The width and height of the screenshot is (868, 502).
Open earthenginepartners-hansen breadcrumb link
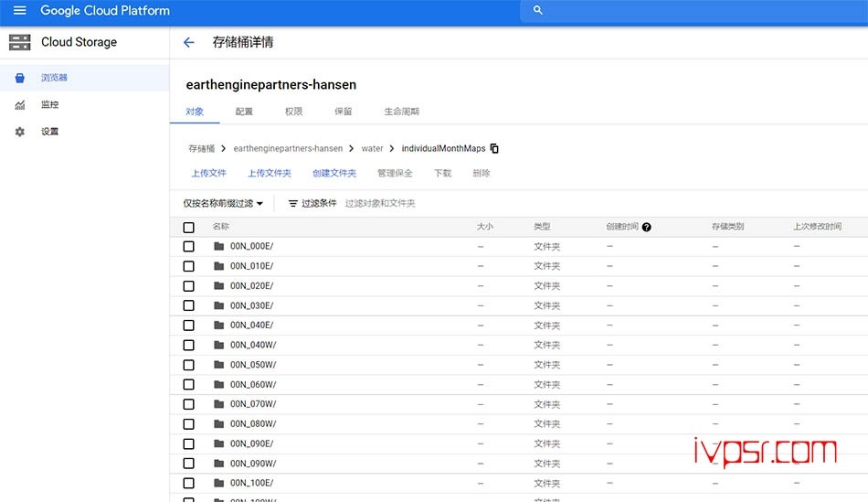288,148
